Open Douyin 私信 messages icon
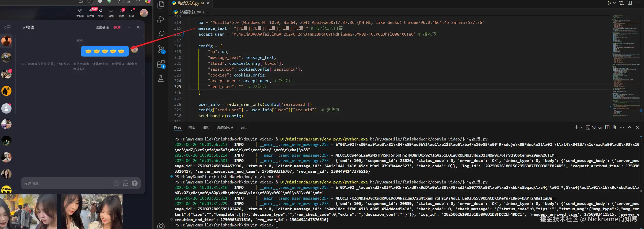Viewport: 644px width, 229px height. [121, 13]
